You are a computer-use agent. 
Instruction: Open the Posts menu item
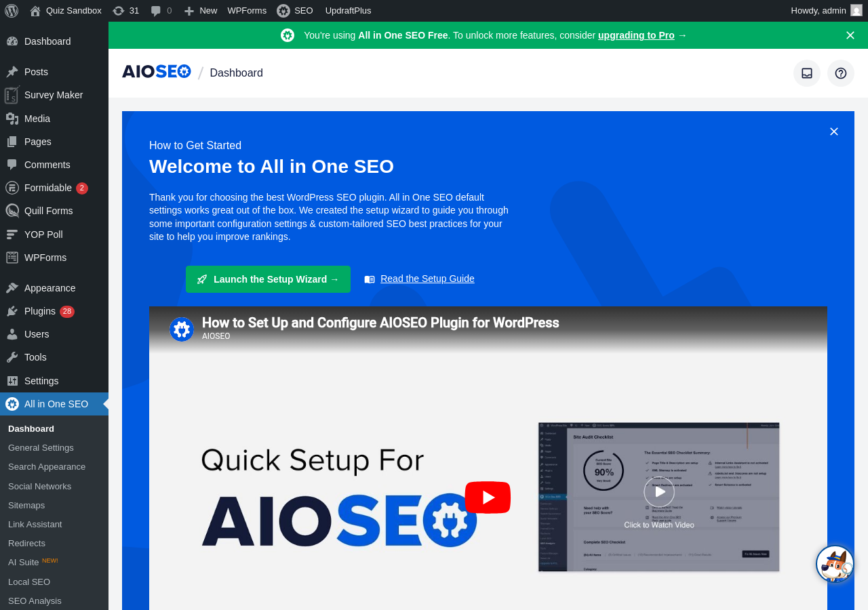pyautogui.click(x=54, y=72)
